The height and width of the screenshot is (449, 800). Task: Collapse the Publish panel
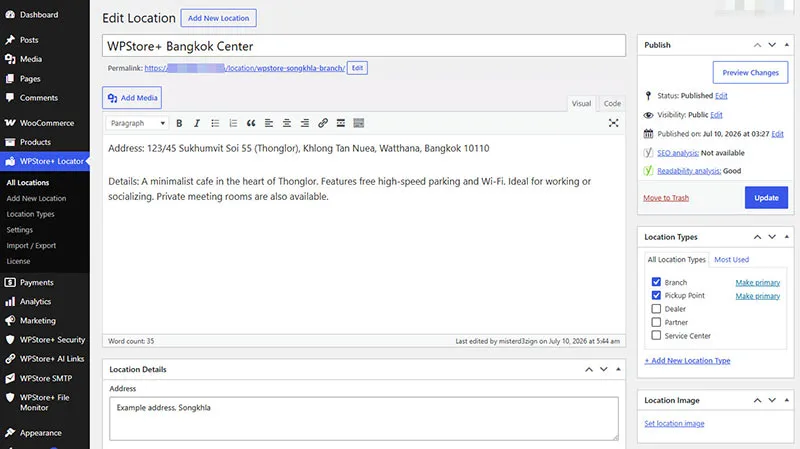click(786, 45)
